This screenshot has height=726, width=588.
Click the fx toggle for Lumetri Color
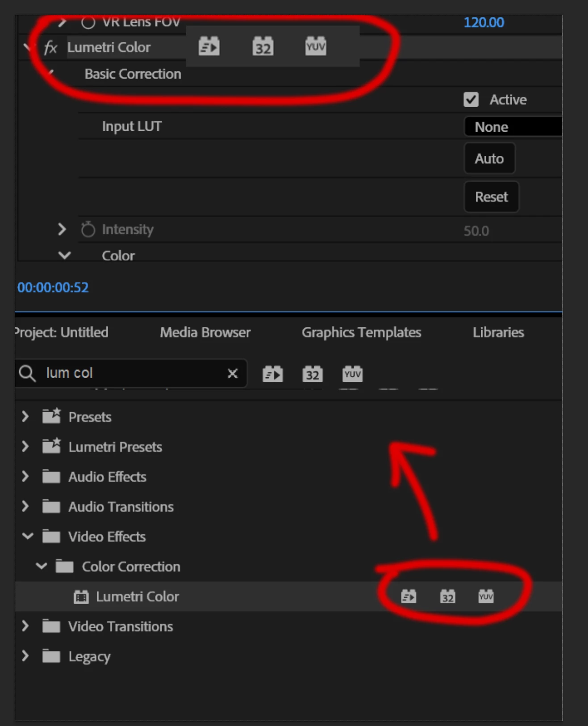(50, 47)
